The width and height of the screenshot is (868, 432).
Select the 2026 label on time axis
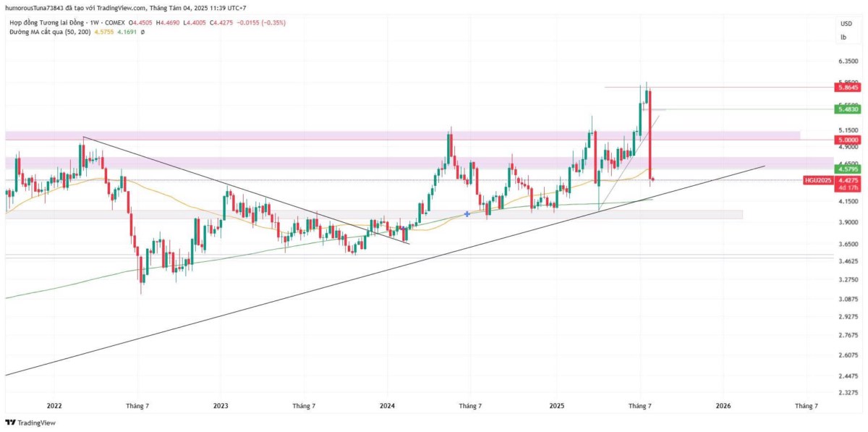click(723, 407)
